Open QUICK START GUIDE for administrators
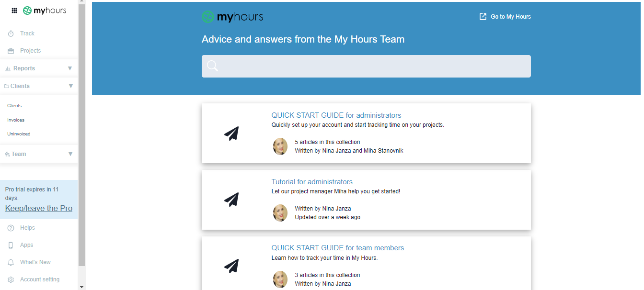This screenshot has width=644, height=290. click(x=336, y=115)
